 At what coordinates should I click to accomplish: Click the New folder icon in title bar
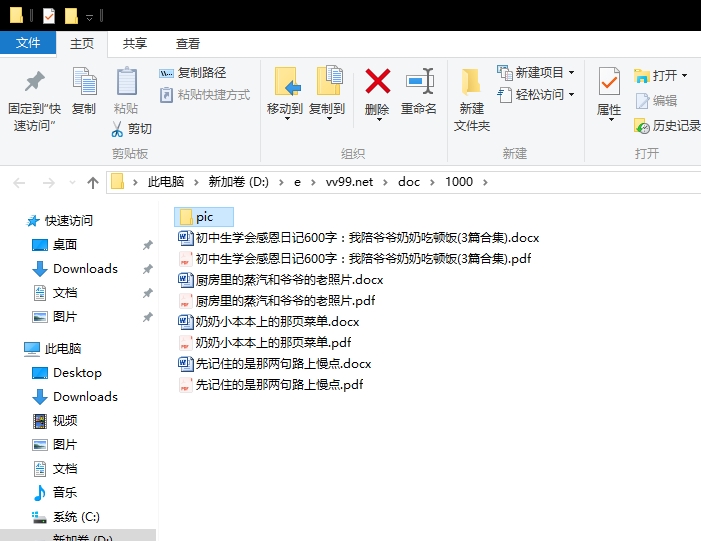point(71,16)
